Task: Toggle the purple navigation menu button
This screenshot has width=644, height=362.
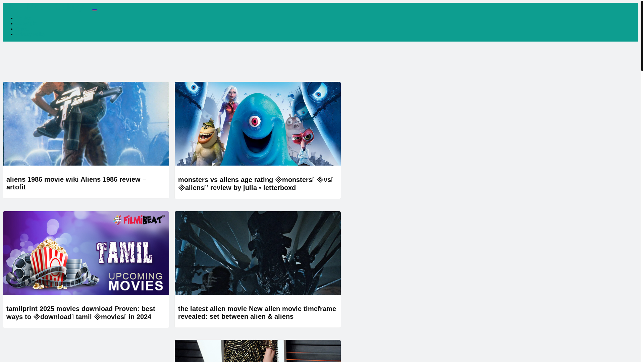Action: pos(95,10)
